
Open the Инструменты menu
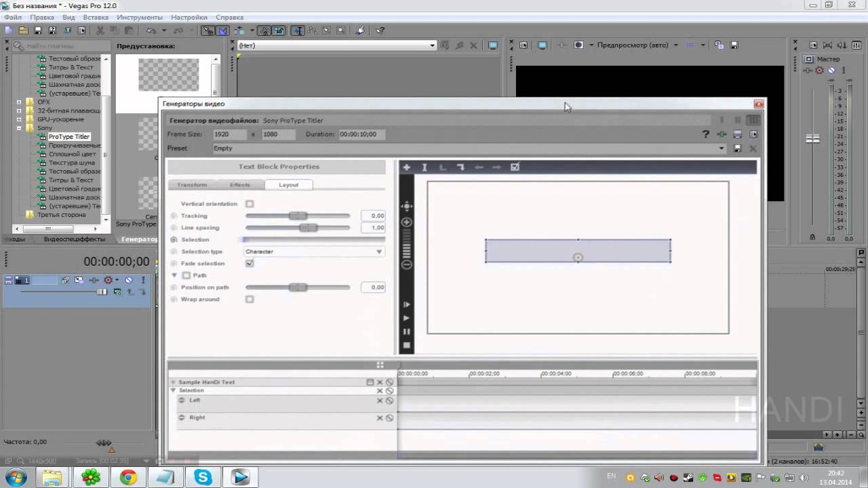[140, 18]
